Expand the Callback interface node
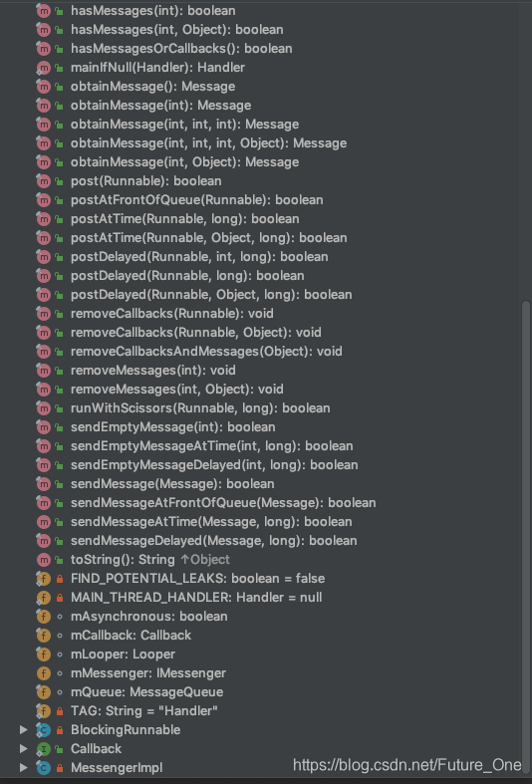This screenshot has width=532, height=784. pos(24,748)
